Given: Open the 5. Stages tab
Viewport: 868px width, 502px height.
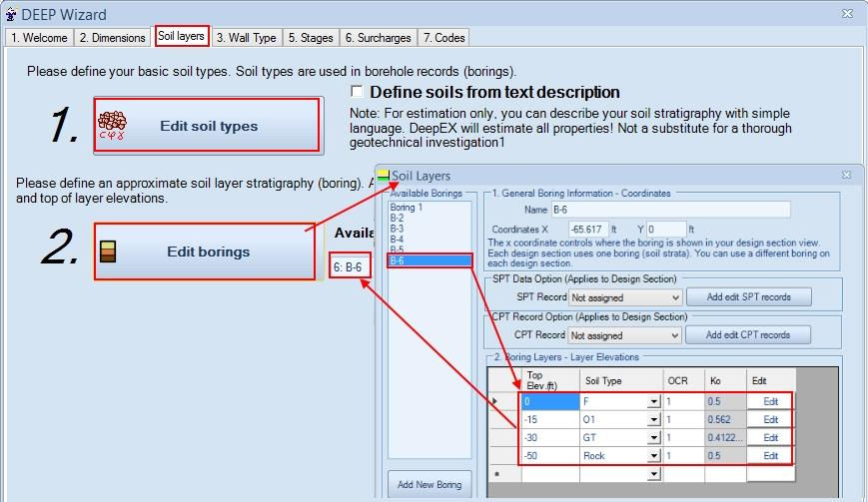Looking at the screenshot, I should 311,38.
